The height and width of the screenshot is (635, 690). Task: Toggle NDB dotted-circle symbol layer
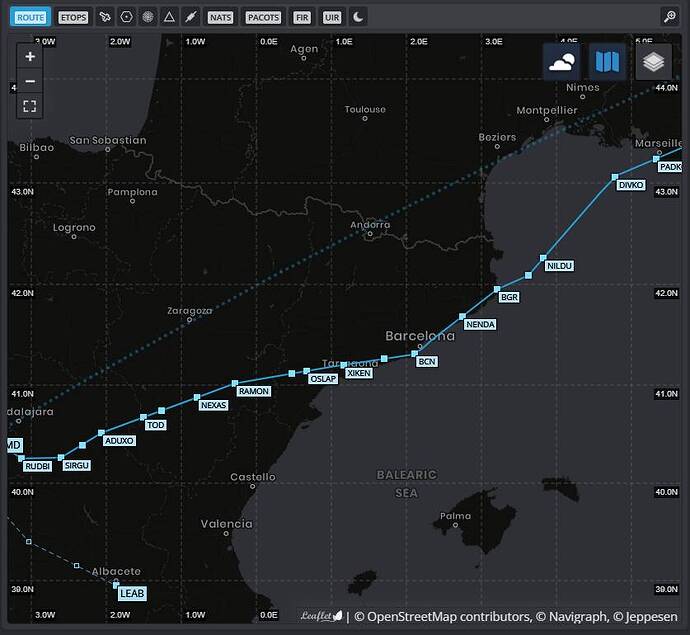point(148,17)
